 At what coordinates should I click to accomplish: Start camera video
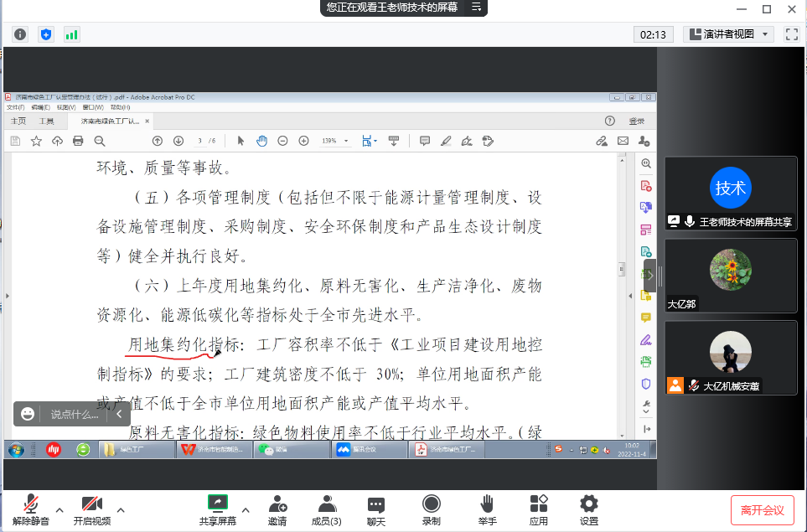click(x=92, y=507)
